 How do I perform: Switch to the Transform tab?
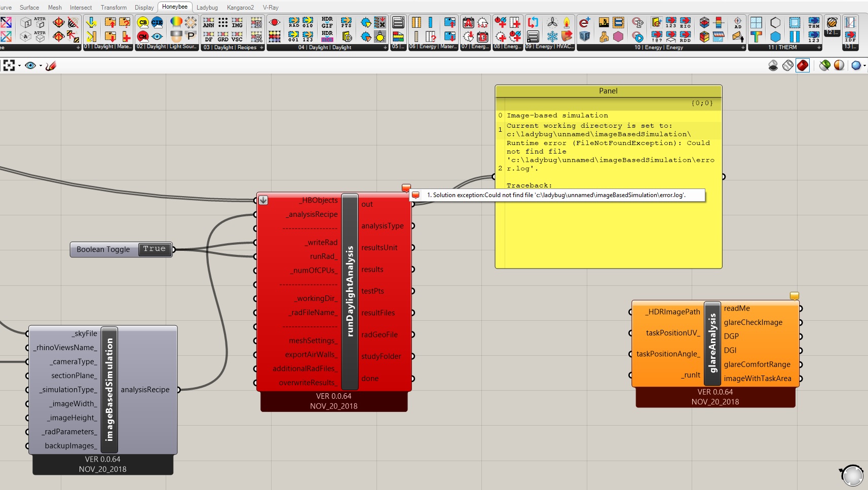(114, 8)
